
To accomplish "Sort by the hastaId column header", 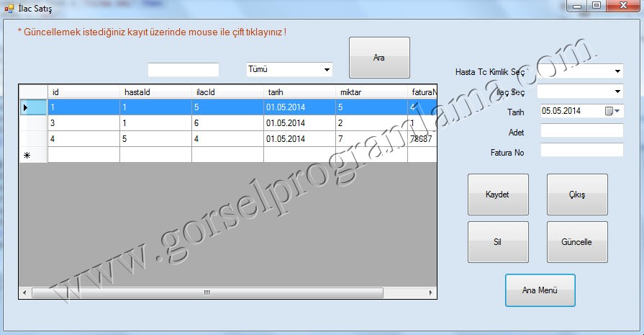I will point(155,91).
